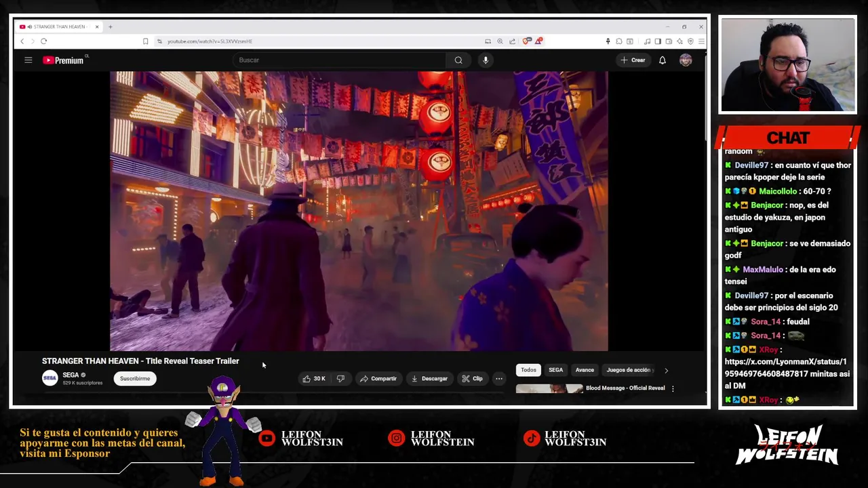
Task: Click the Blood Message video thumbnail
Action: click(x=549, y=389)
